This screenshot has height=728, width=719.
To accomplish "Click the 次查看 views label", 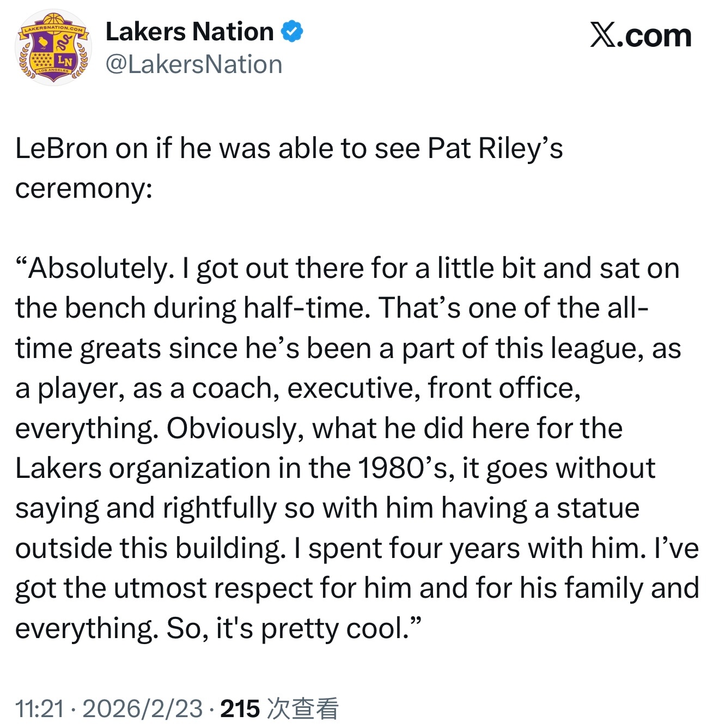I will point(303,708).
